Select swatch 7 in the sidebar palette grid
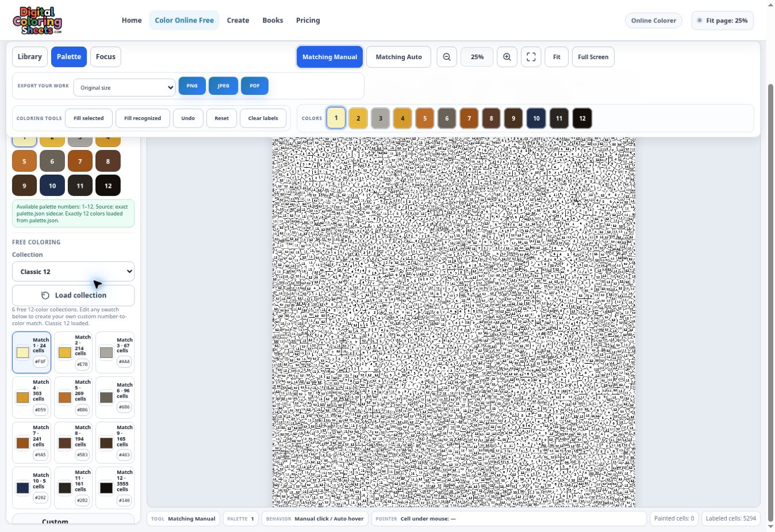Screen dimensions: 775x532 pyautogui.click(x=80, y=161)
